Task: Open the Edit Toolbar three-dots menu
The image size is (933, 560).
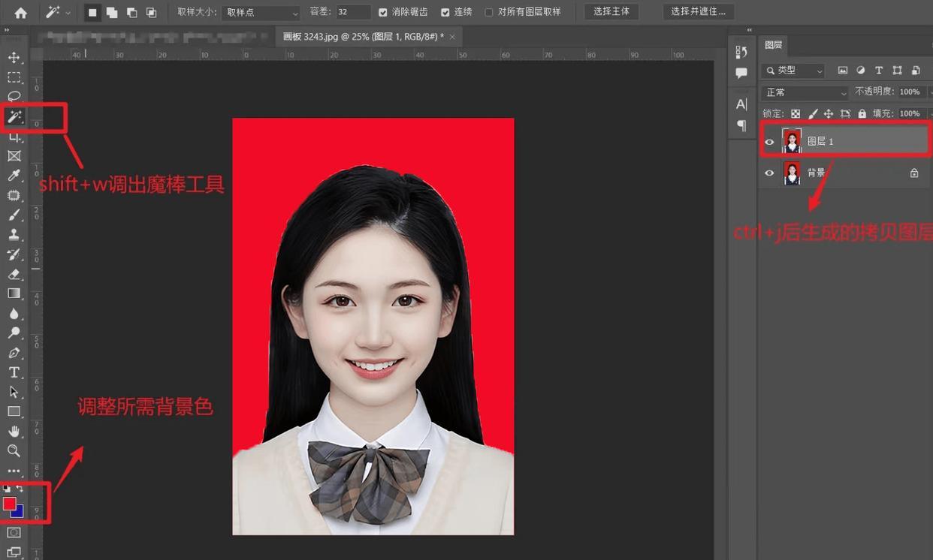Action: tap(14, 471)
